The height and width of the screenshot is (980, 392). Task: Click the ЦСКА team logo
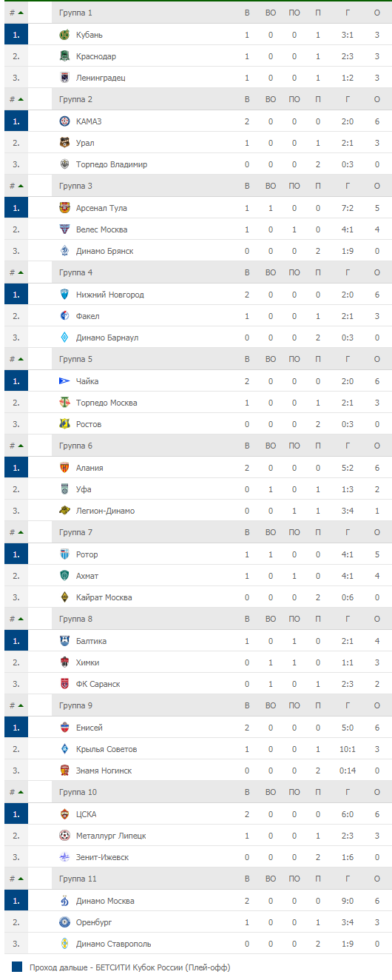tap(64, 814)
